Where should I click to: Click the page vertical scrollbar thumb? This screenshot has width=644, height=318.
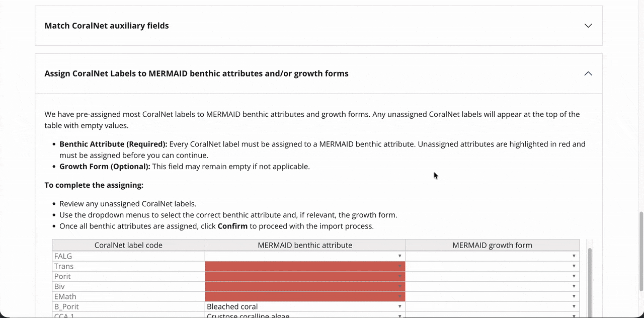pos(640,251)
